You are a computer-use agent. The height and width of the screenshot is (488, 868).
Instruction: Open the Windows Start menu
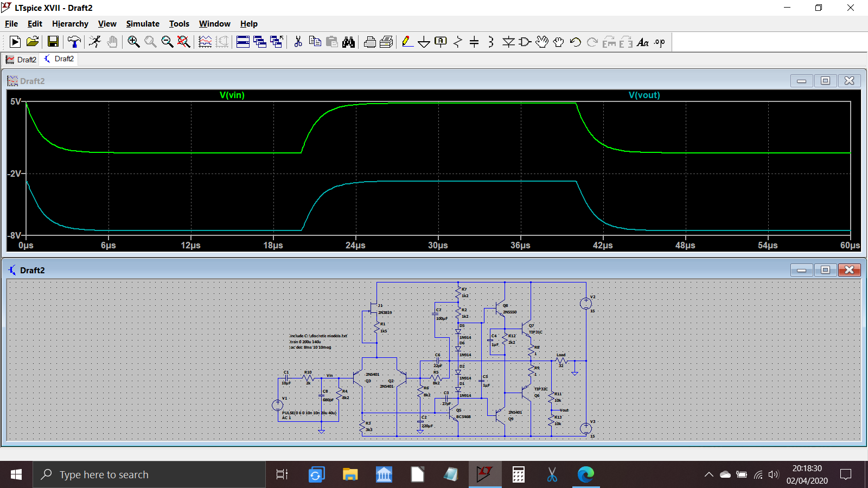tap(16, 474)
